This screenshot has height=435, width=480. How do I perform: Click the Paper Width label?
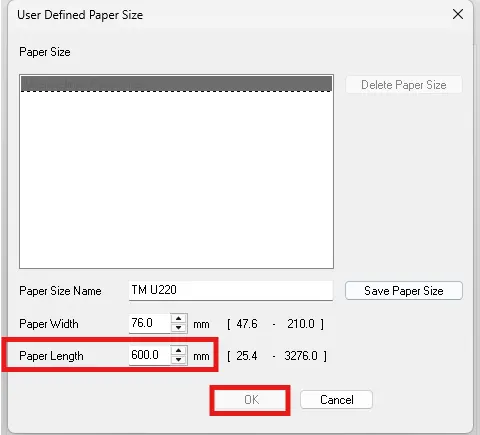[x=49, y=324]
